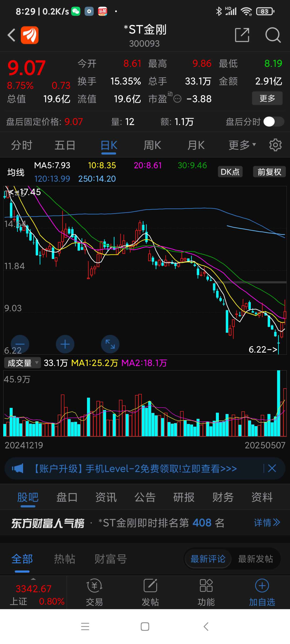This screenshot has height=644, width=290.
Task: Tap the Eastmoney orange logo icon
Action: click(x=30, y=35)
